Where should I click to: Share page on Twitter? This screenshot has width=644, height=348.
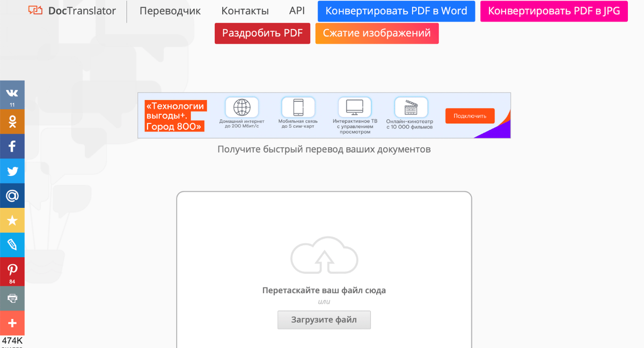pos(12,171)
